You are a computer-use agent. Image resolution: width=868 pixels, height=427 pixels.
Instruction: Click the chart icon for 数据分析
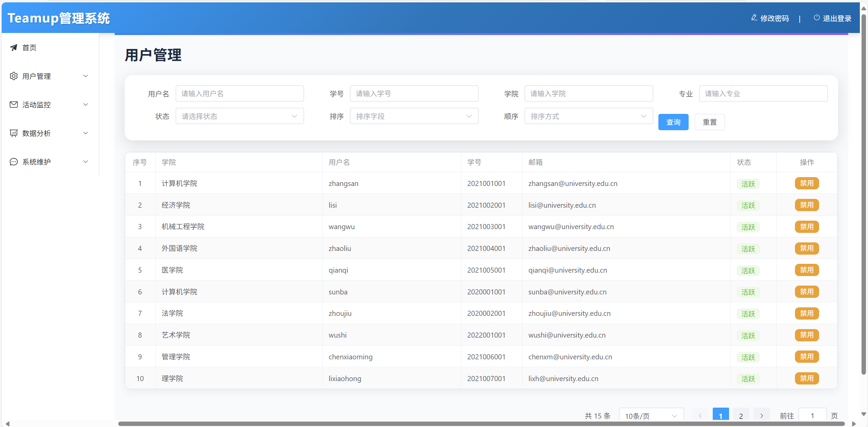[x=14, y=133]
